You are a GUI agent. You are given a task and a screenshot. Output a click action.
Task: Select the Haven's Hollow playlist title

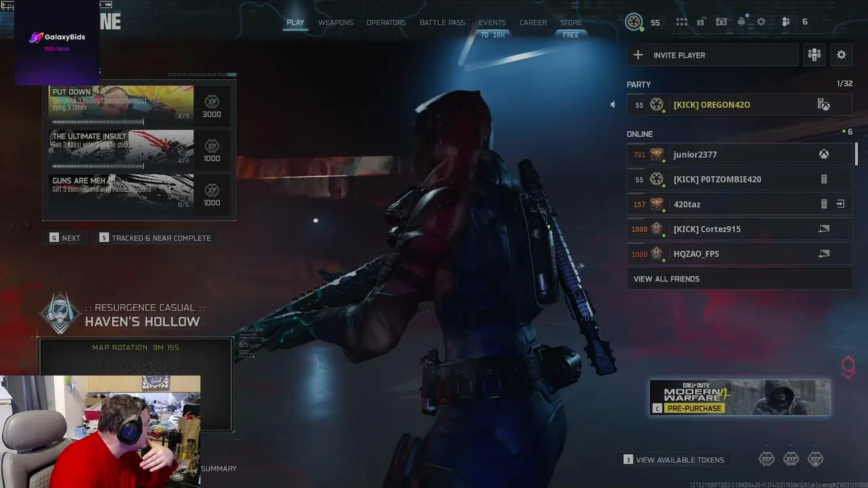(x=142, y=321)
